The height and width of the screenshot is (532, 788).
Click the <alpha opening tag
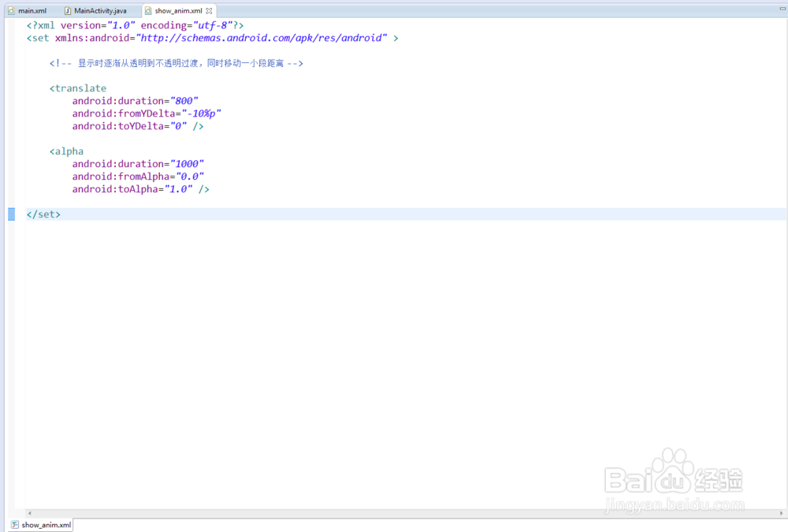(x=66, y=151)
